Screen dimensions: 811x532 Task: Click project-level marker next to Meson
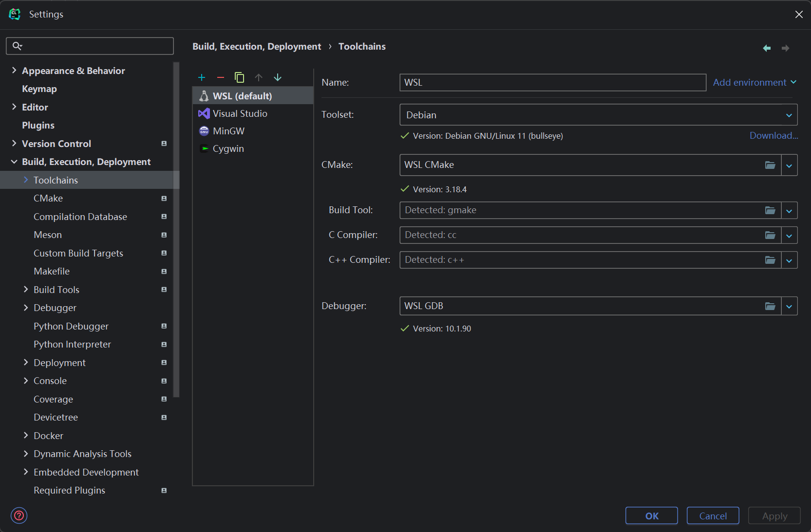(x=164, y=235)
